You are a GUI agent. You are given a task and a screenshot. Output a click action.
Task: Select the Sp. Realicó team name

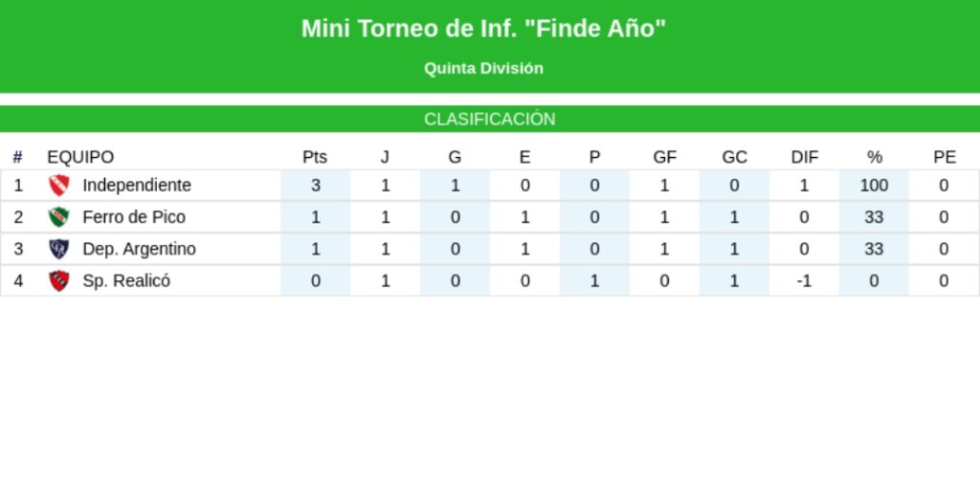click(126, 281)
